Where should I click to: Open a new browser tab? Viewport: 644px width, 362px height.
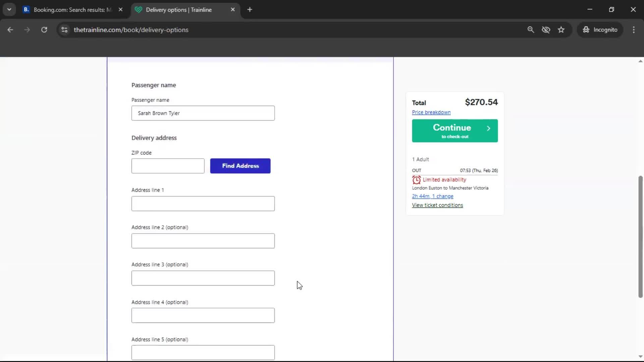(x=250, y=9)
